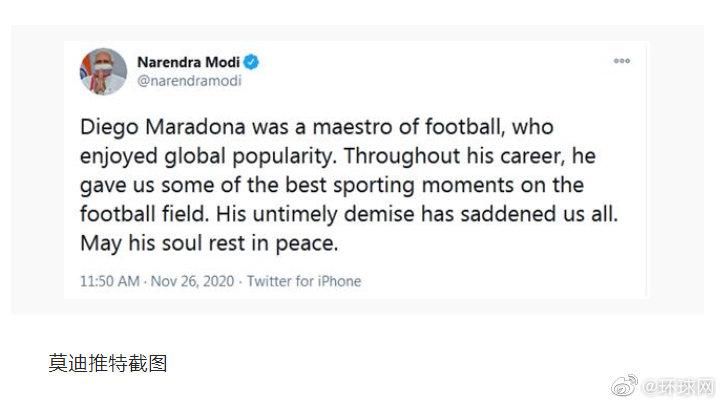Image resolution: width=723 pixels, height=405 pixels.
Task: Click the blue verified badge
Action: coord(254,62)
